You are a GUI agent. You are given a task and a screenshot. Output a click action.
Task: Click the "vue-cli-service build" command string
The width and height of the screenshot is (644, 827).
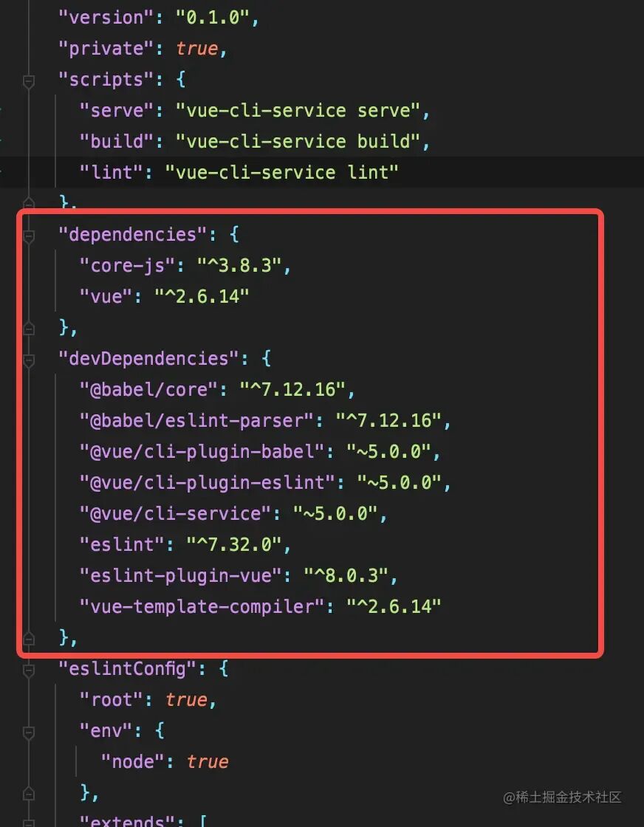point(298,141)
